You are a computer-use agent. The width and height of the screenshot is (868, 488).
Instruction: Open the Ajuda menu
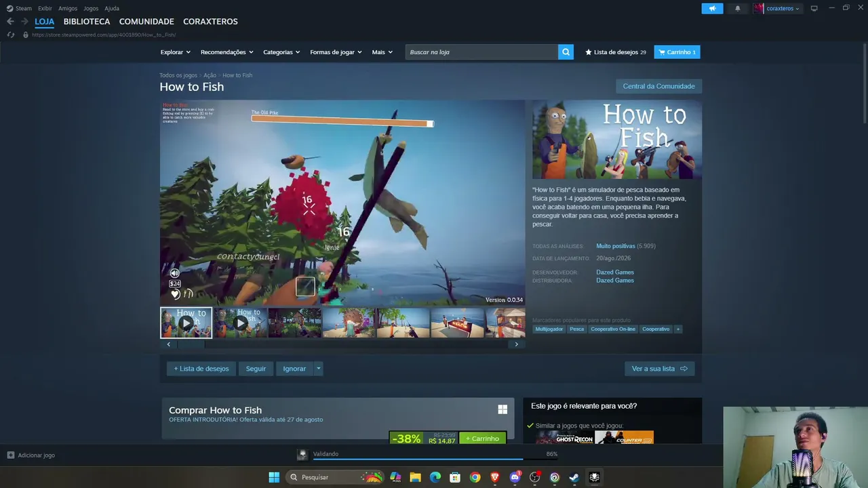click(112, 8)
